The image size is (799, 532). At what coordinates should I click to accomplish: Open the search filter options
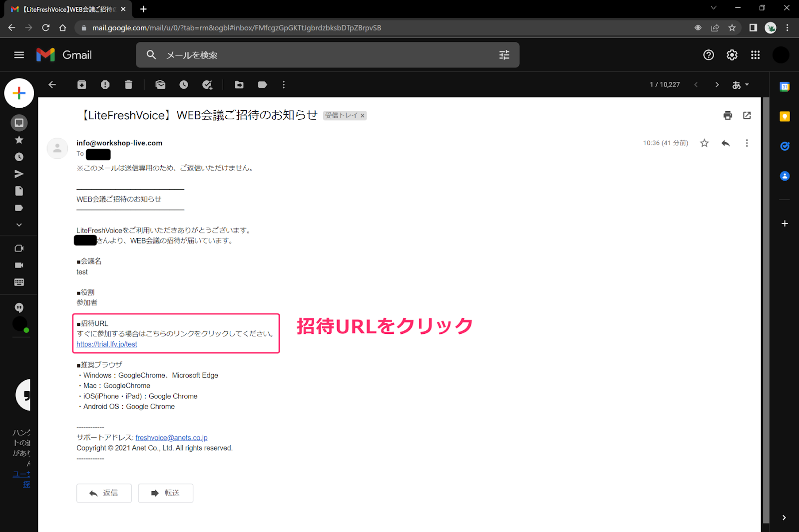click(504, 55)
